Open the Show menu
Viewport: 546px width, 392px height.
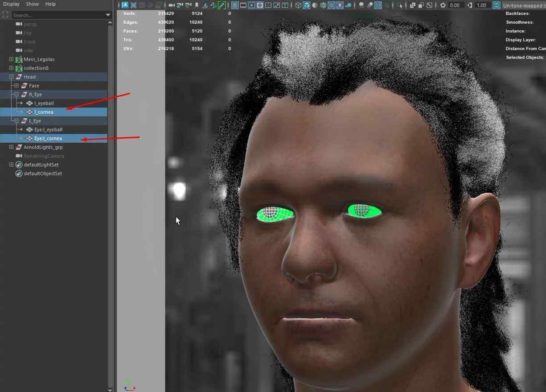32,4
